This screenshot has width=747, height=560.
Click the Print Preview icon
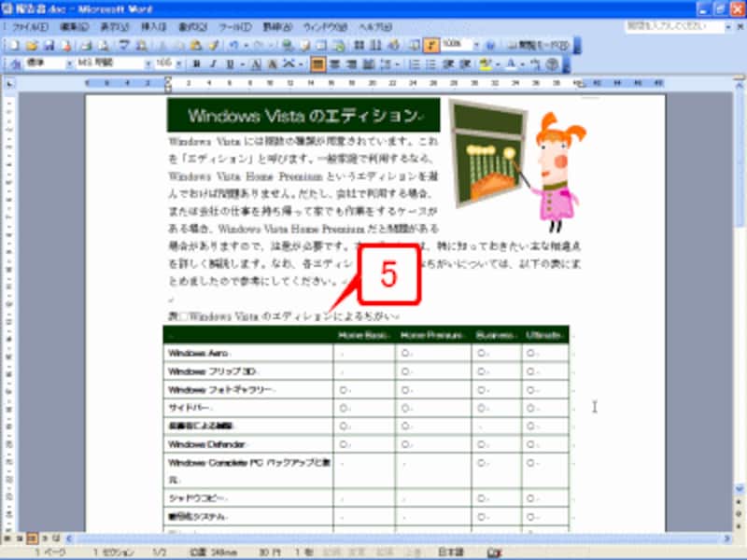coord(103,44)
